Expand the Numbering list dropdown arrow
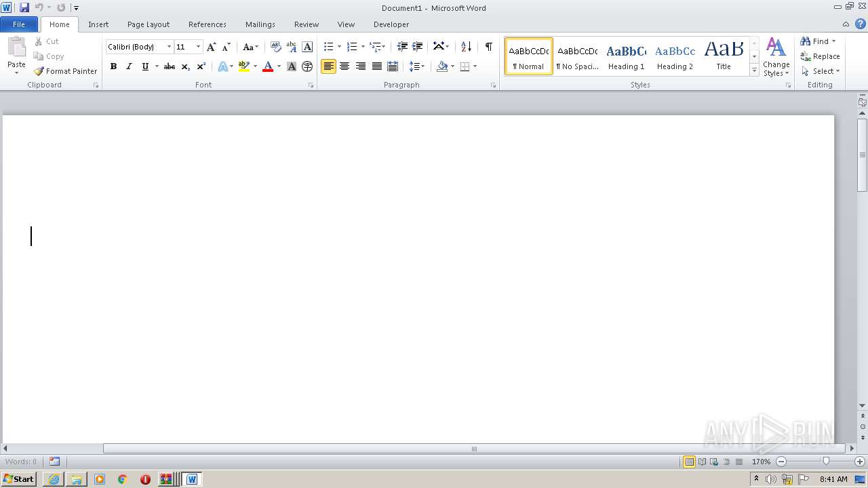The height and width of the screenshot is (488, 868). [363, 47]
